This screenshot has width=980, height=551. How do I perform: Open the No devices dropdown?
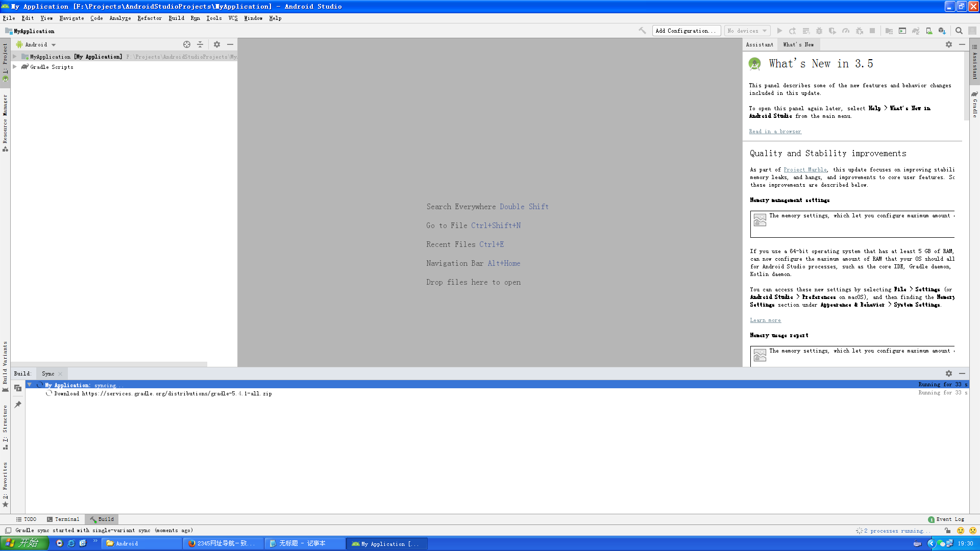pos(747,31)
